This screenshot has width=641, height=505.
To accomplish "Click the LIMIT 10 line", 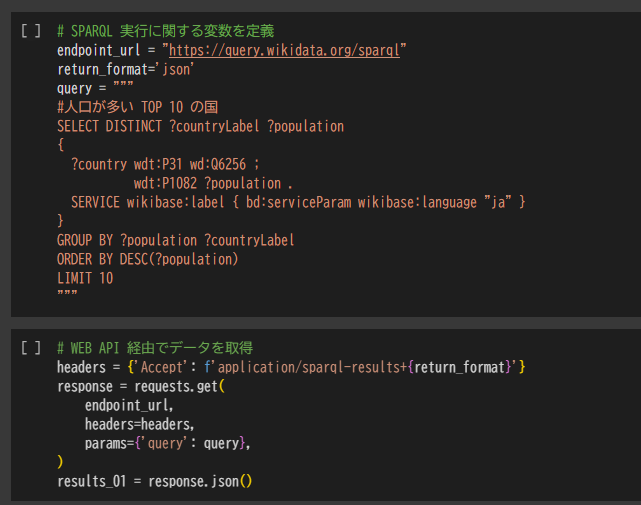I will [85, 278].
